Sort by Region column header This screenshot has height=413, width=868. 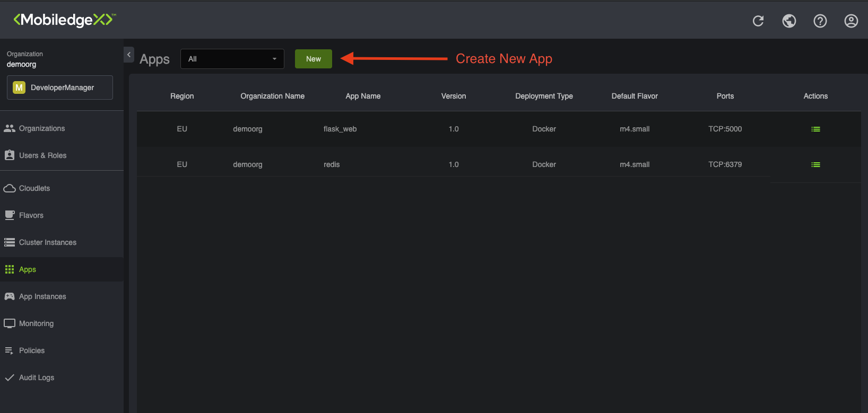tap(182, 96)
